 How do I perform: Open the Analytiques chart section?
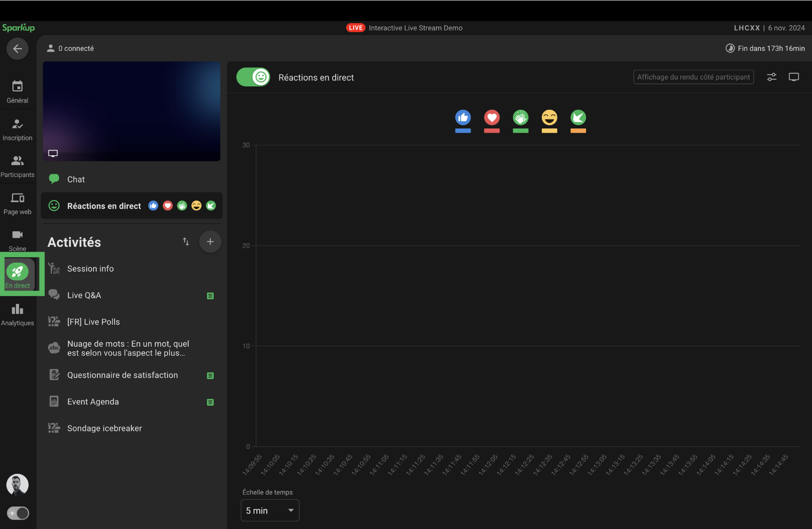coord(17,315)
